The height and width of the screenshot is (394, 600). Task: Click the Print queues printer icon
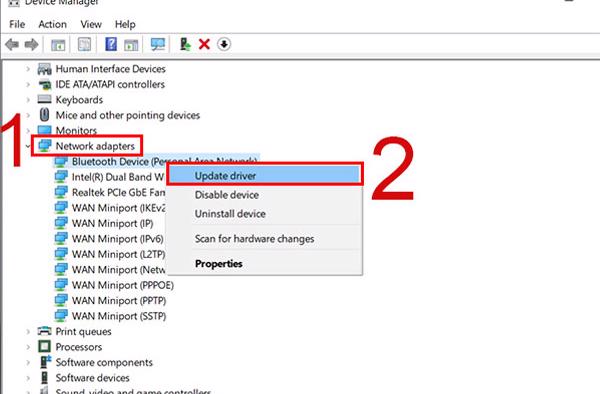tap(44, 331)
